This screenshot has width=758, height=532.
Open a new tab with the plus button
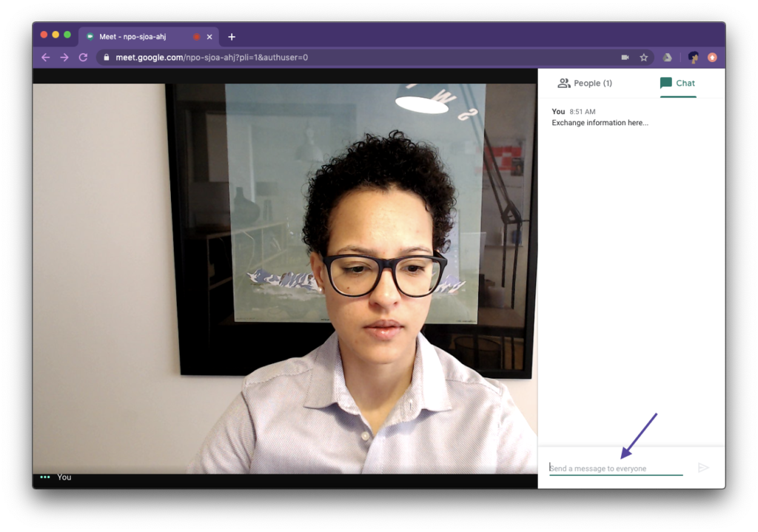point(232,36)
